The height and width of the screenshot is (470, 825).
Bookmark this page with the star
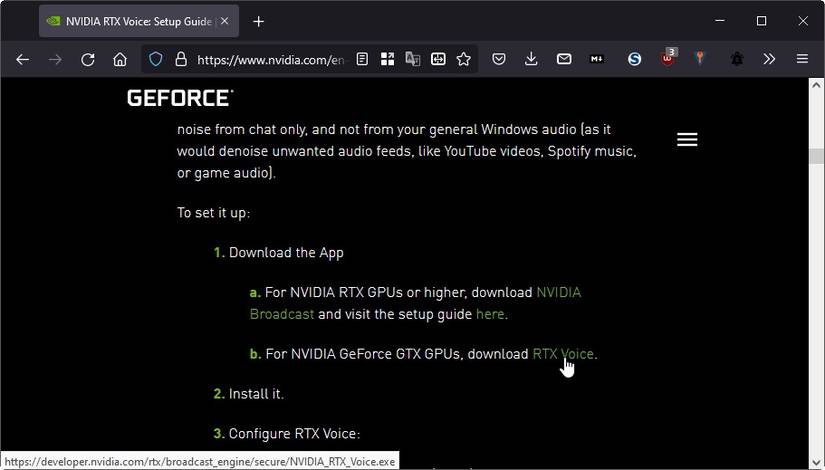coord(464,59)
